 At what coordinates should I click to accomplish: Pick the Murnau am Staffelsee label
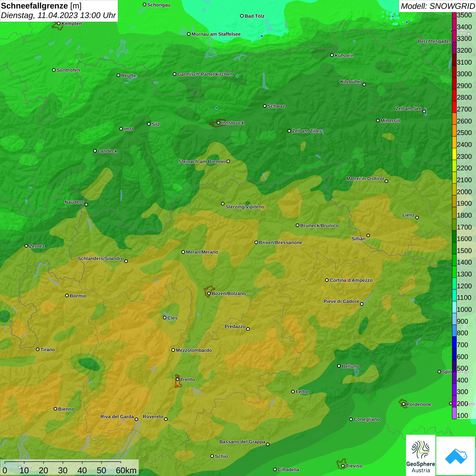216,34
